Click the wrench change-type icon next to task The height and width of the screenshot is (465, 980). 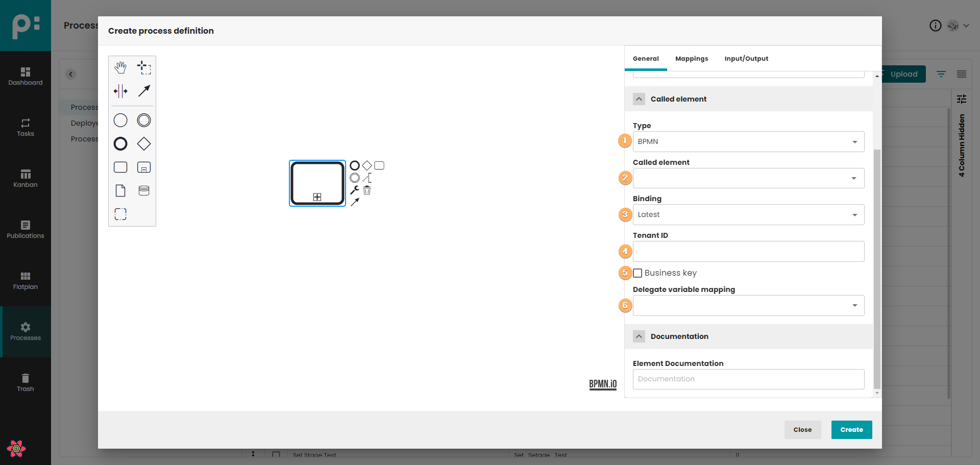coord(355,190)
